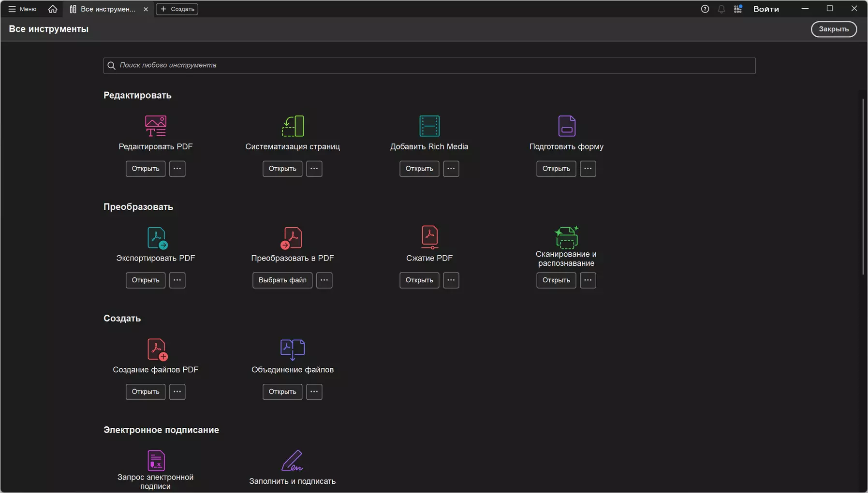Viewport: 868px width, 493px height.
Task: Click the Экспортировать PDF label
Action: [x=156, y=258]
